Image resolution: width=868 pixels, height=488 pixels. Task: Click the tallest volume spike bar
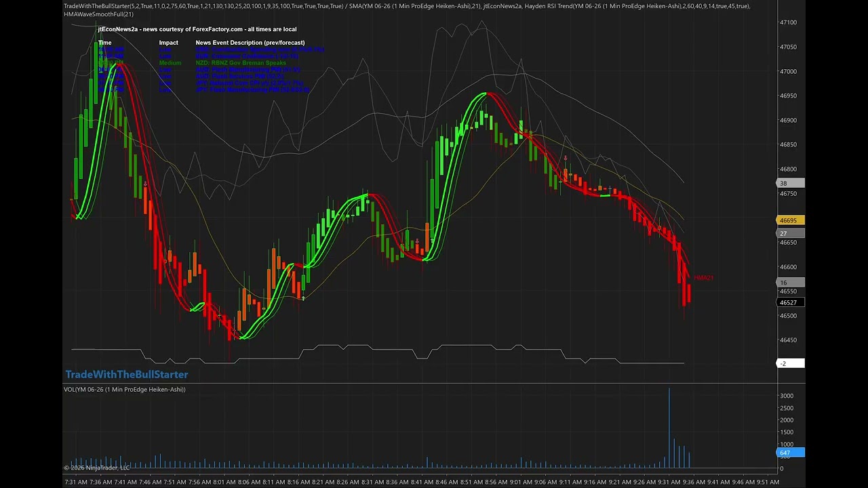669,428
